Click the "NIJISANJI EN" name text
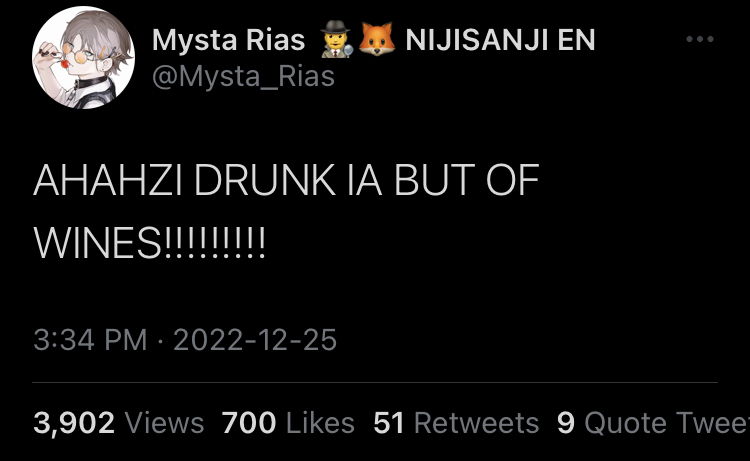 500,40
